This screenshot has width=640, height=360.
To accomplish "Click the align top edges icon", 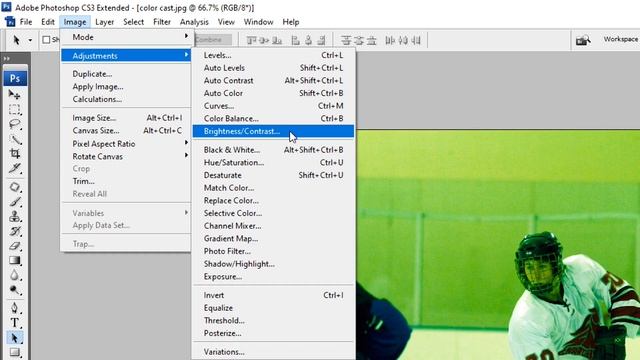I will point(251,40).
